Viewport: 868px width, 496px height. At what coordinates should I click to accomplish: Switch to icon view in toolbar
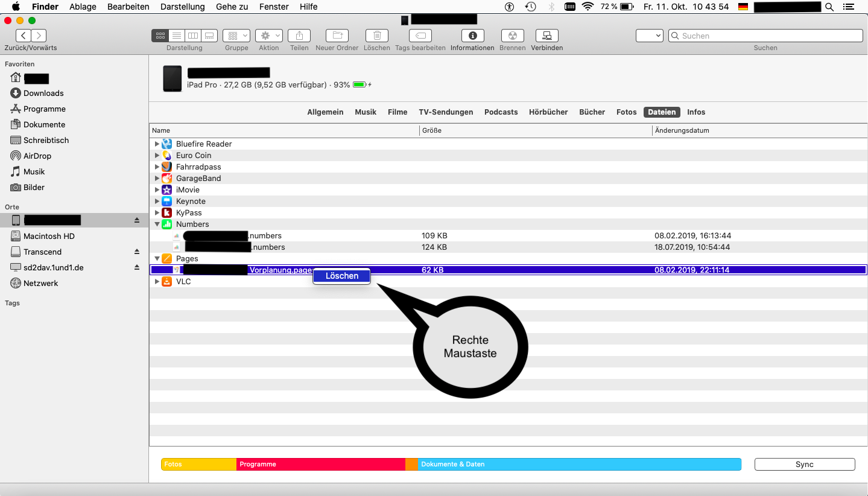coord(160,36)
